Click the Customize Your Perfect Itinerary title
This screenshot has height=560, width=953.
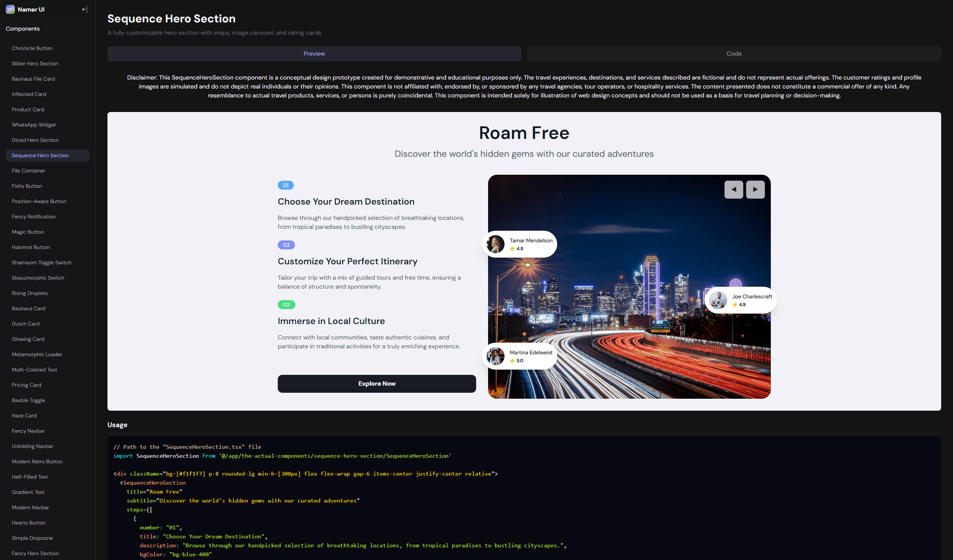(x=348, y=261)
